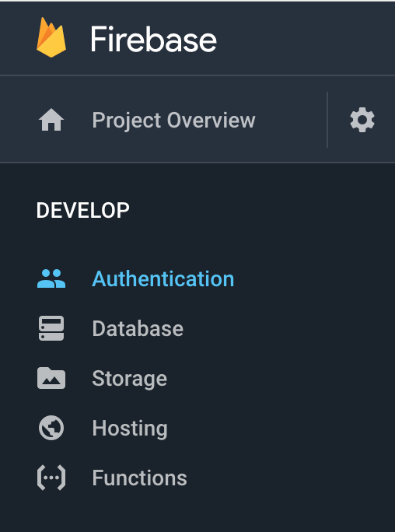Open the Storage section

pos(130,379)
